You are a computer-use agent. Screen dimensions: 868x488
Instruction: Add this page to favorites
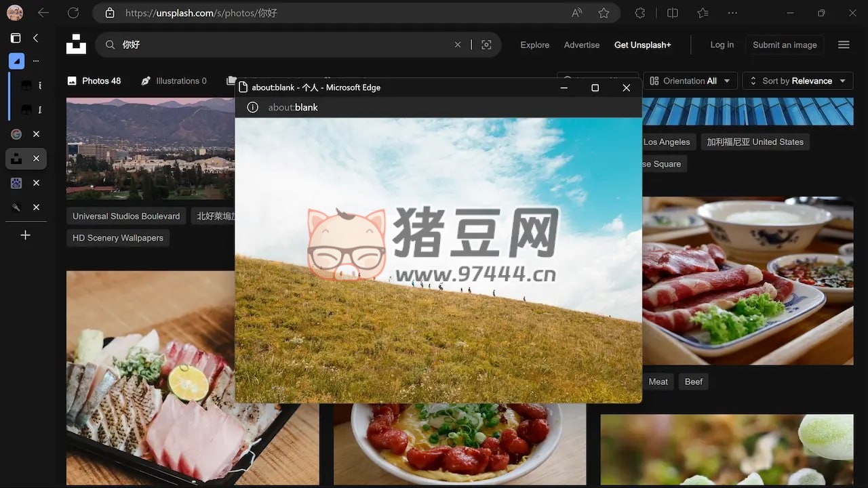click(x=604, y=13)
